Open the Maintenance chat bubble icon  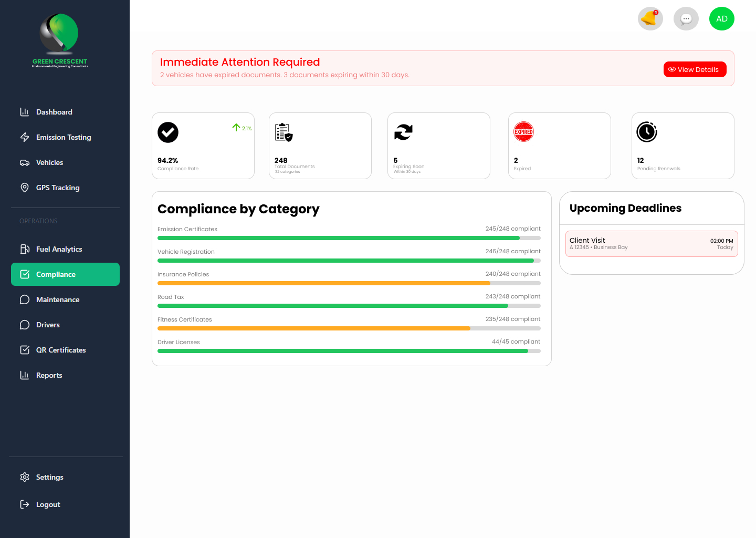click(25, 299)
